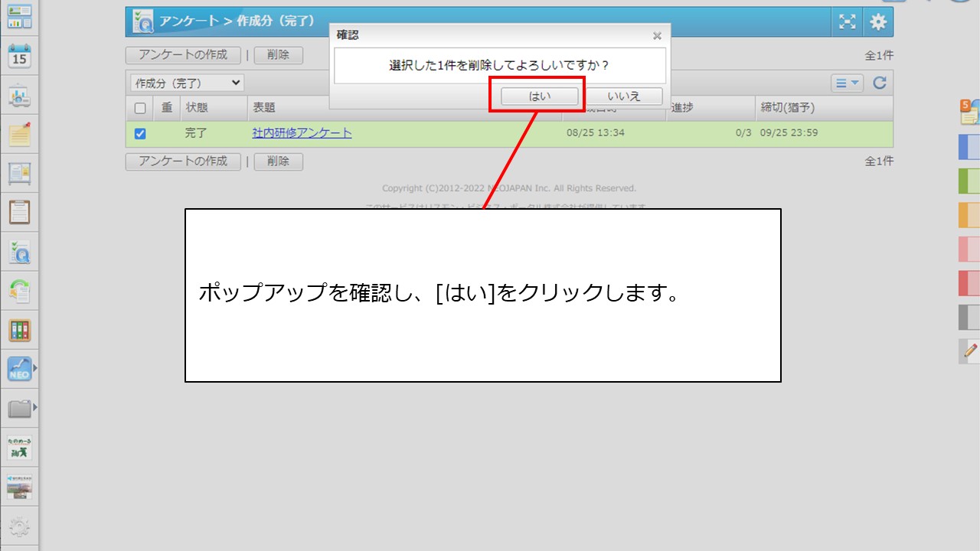Image resolution: width=980 pixels, height=551 pixels.
Task: Open the 社内研修アンケート link
Action: [302, 133]
